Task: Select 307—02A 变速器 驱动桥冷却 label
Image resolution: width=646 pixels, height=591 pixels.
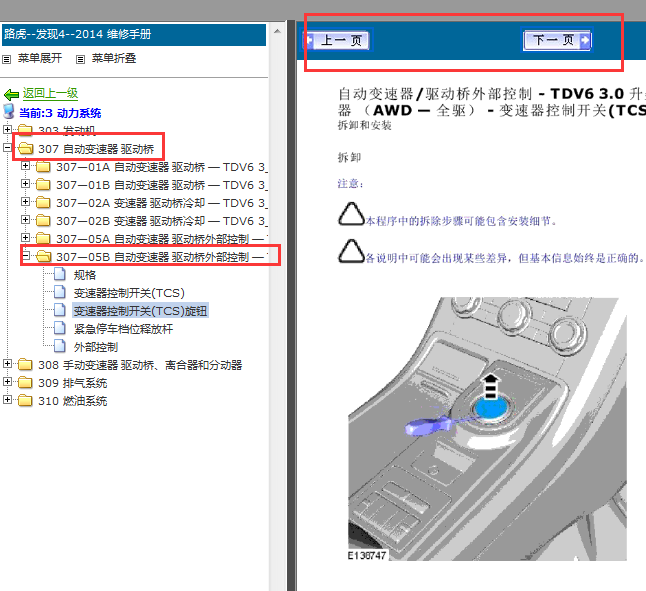Action: (162, 203)
